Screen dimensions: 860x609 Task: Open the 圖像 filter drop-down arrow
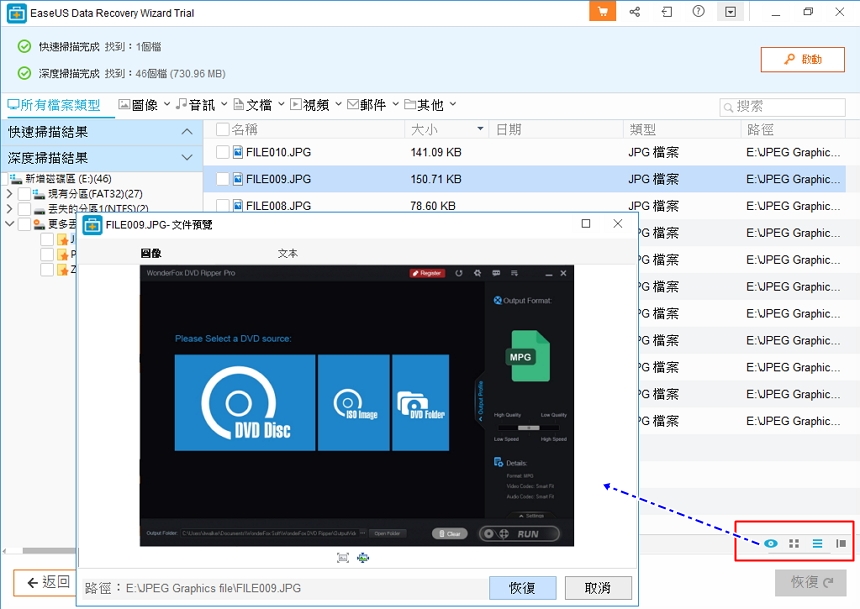click(x=167, y=104)
